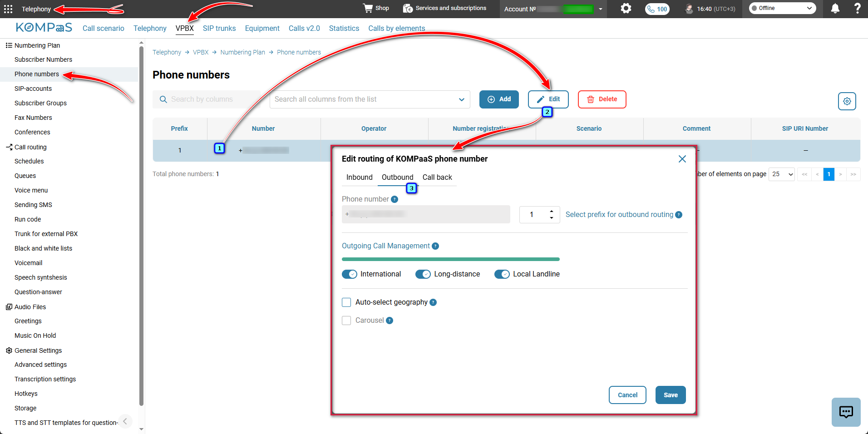Show help for outbound routing prefix

(679, 215)
